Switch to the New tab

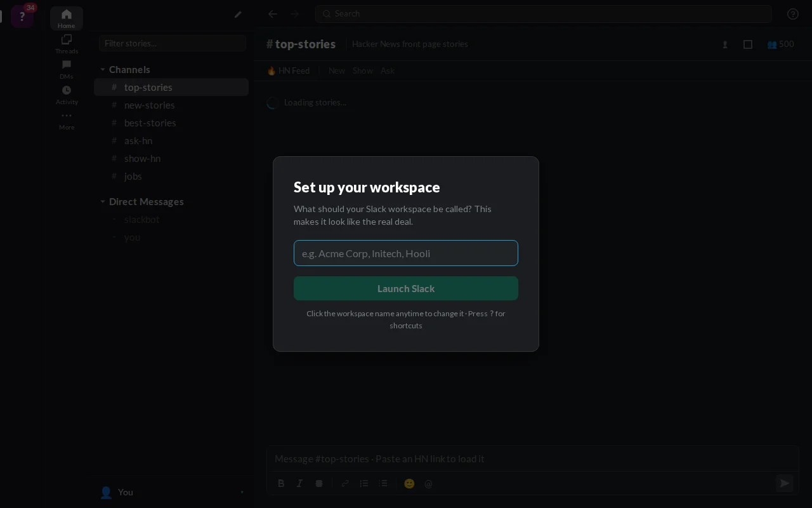[337, 70]
